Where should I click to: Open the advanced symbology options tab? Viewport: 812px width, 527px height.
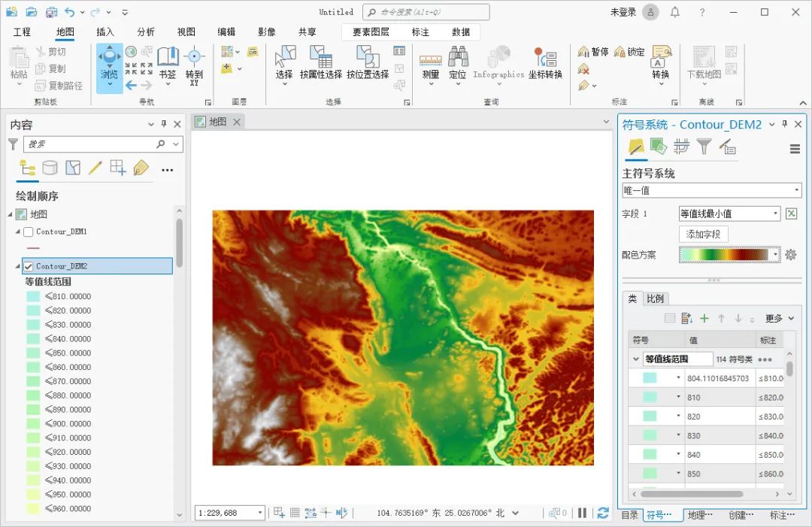[x=727, y=147]
